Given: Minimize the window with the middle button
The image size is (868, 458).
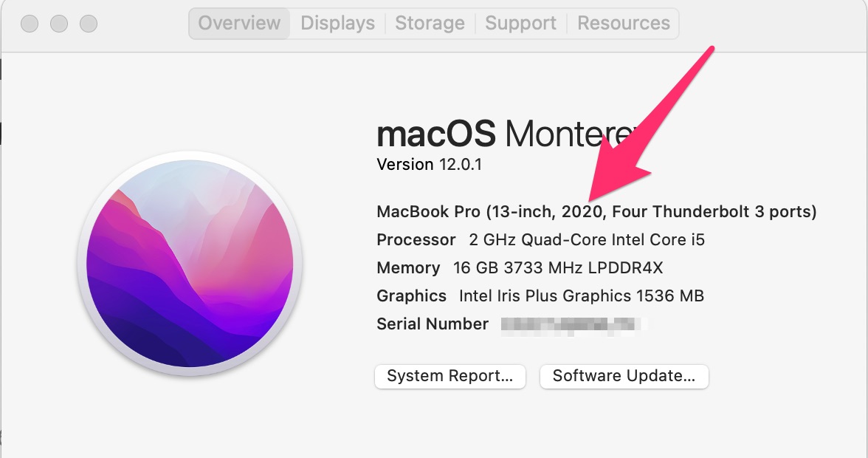Looking at the screenshot, I should coord(59,24).
